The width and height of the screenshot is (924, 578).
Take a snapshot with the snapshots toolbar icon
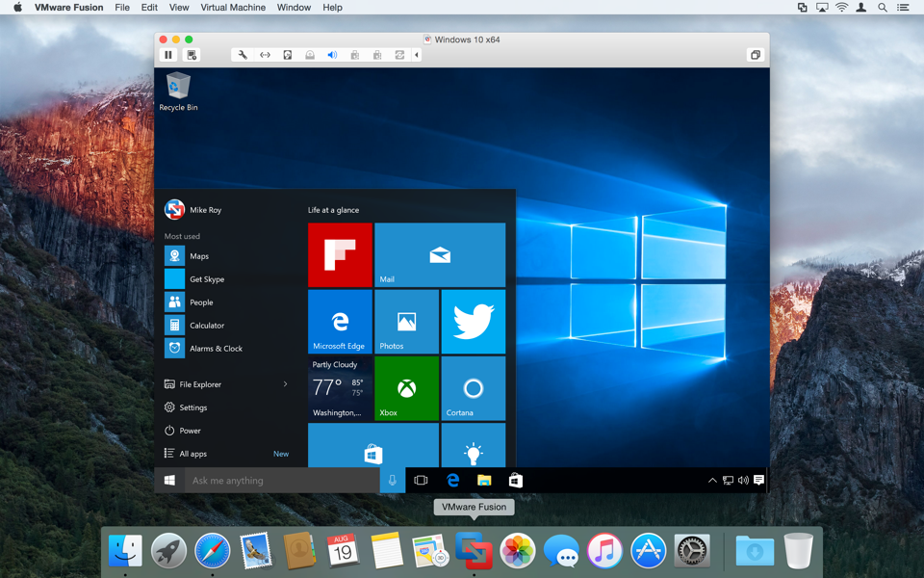[x=191, y=55]
